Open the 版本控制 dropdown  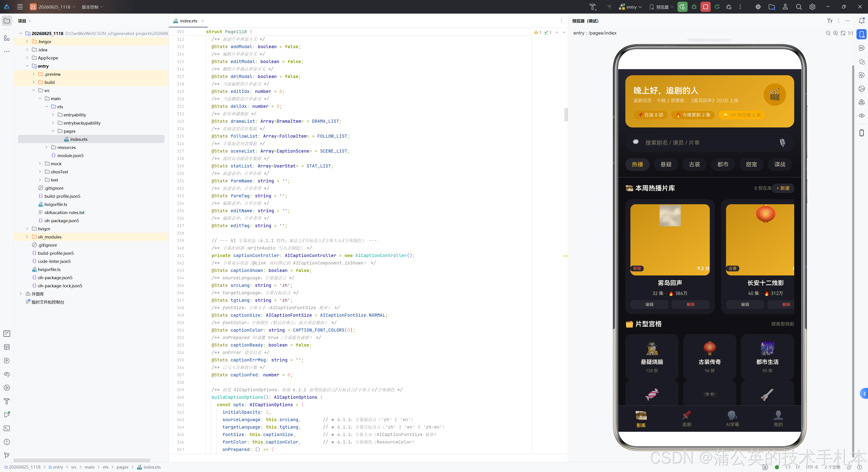pos(93,7)
